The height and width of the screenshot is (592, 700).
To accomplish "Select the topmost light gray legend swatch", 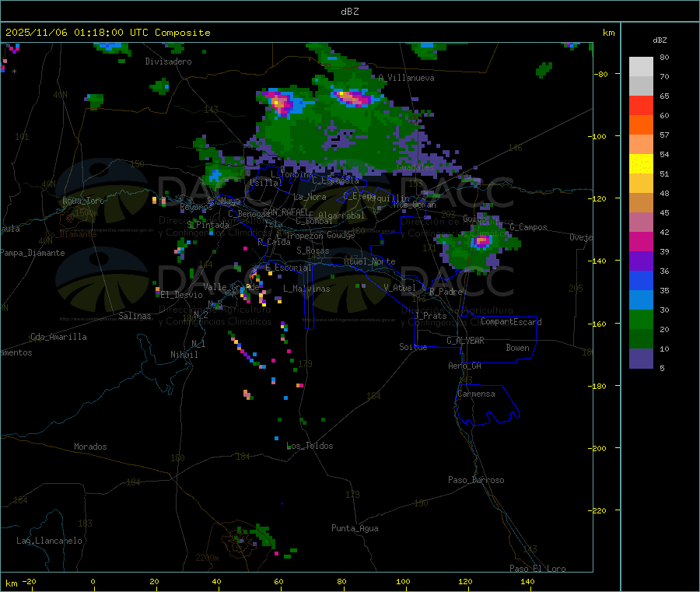I will click(x=641, y=66).
